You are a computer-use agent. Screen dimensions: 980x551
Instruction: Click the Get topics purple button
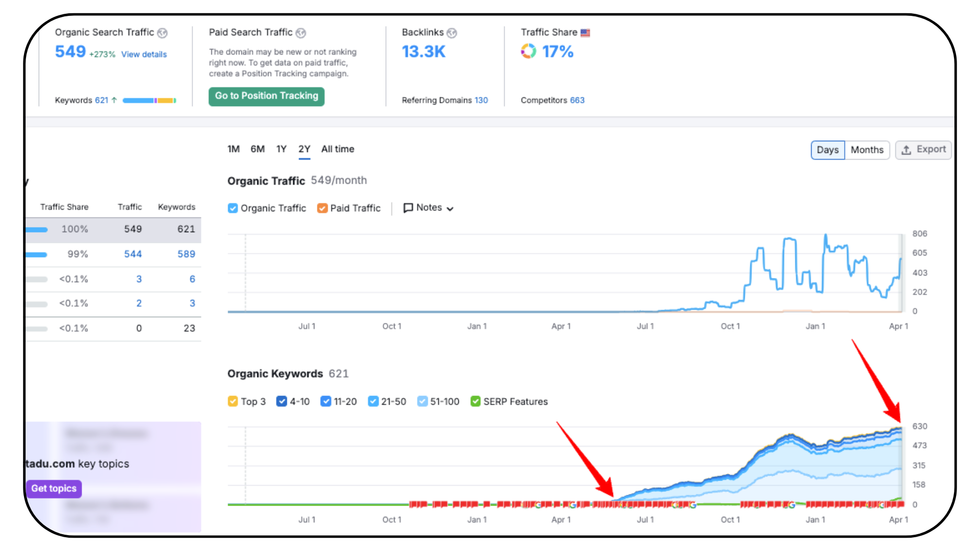click(54, 488)
